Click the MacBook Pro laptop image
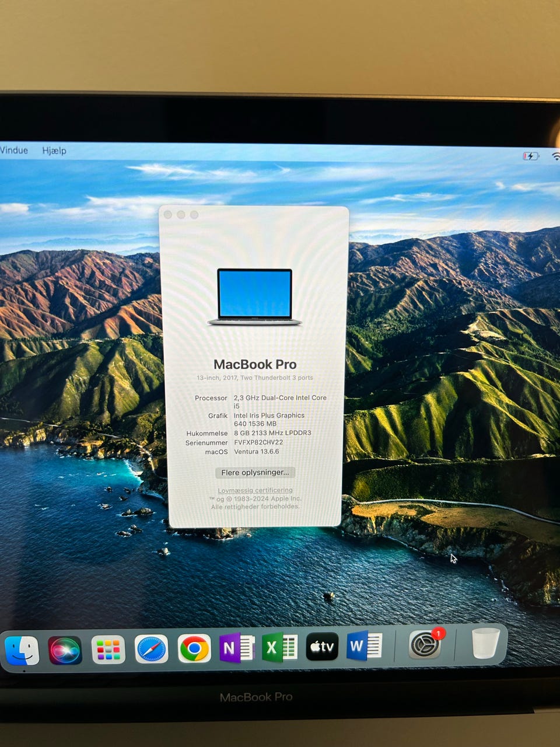Screen dimensions: 560x747 click(255, 296)
